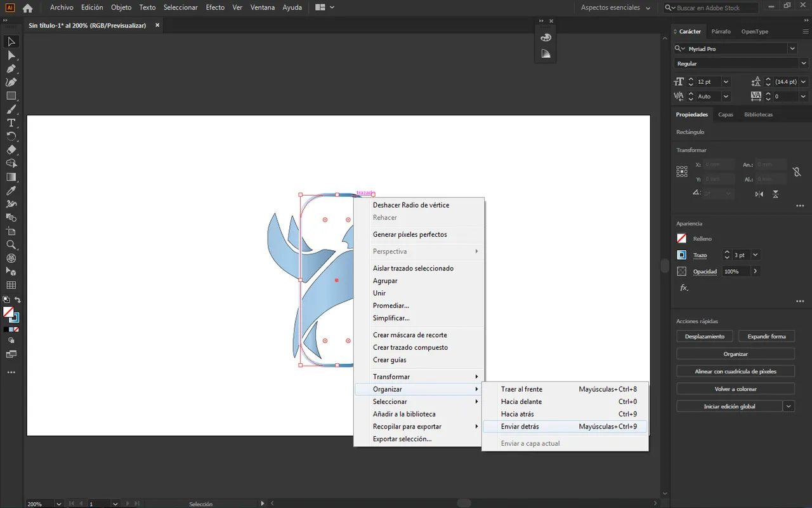This screenshot has height=508, width=812.
Task: Set the toolbar color to None
Action: (x=18, y=330)
